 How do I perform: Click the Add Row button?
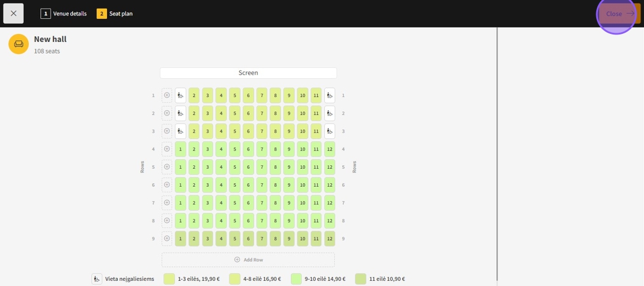click(x=248, y=260)
